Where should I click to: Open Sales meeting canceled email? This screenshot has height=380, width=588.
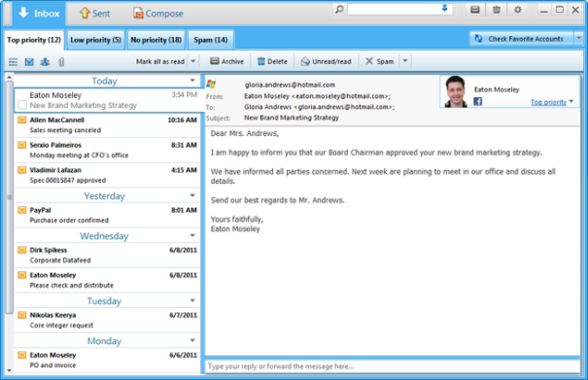click(x=107, y=125)
